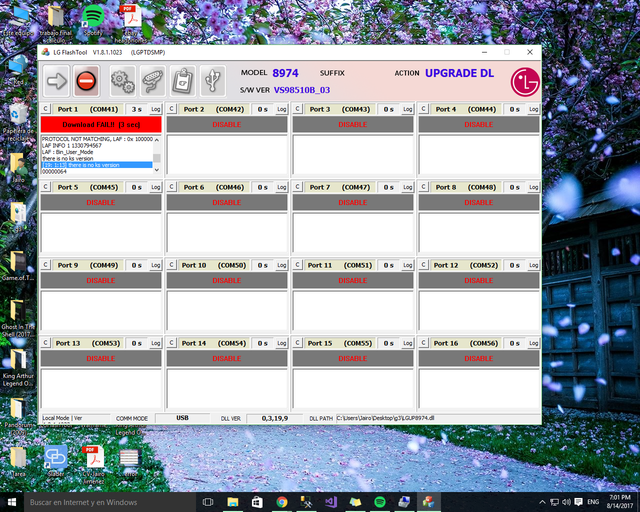Open the gears settings icon

coord(122,81)
